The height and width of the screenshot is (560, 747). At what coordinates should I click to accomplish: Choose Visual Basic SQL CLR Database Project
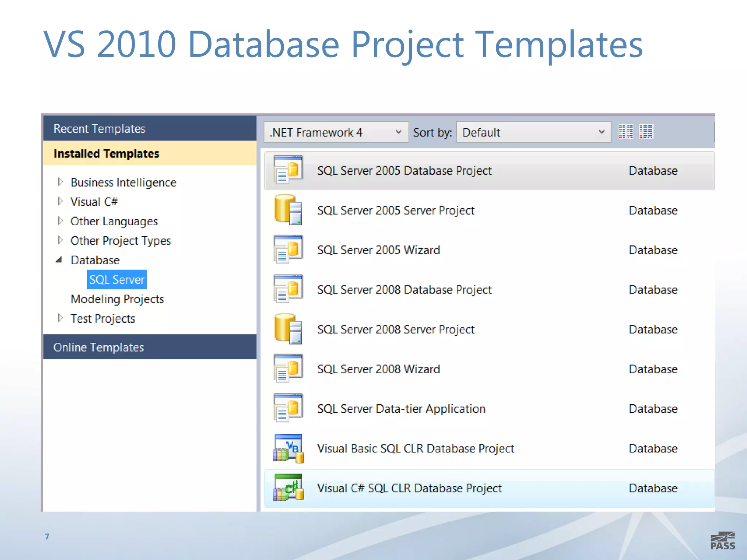[489, 448]
